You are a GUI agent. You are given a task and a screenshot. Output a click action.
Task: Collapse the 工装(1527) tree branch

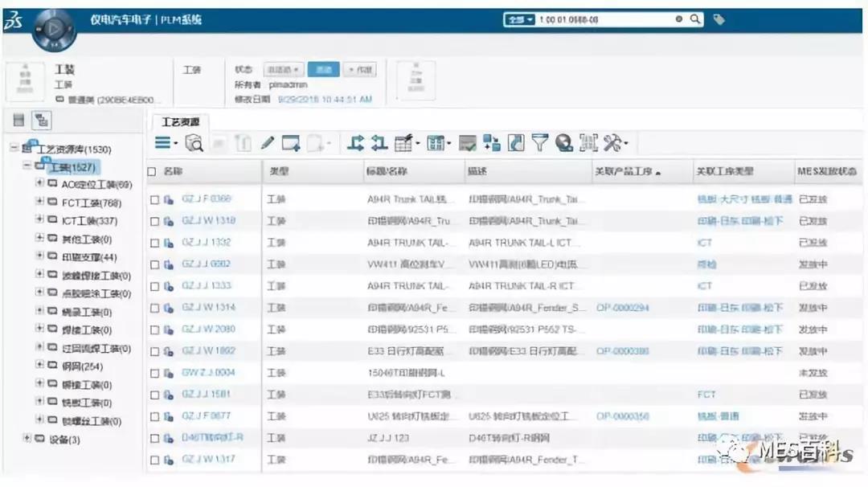tap(26, 166)
